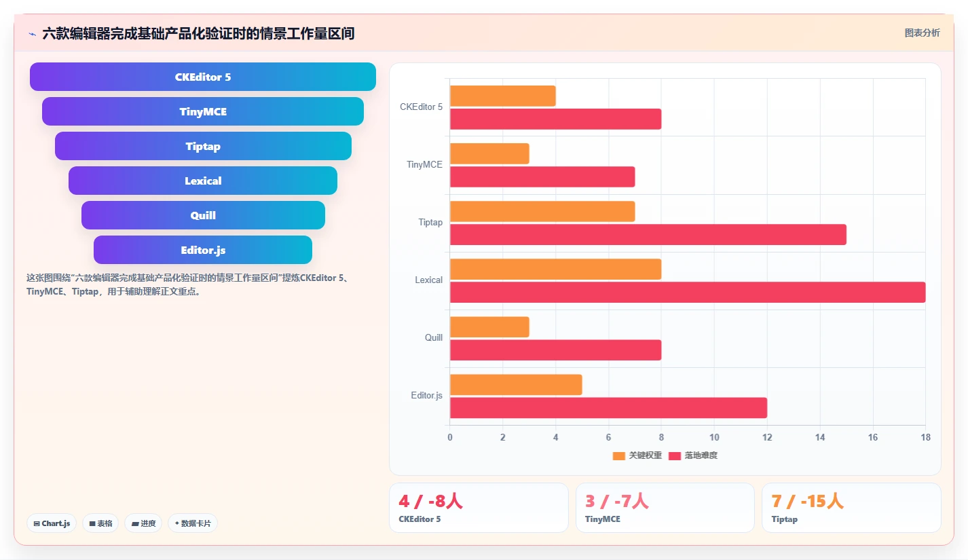Select the 进度 tag chip
Viewport: 968px width, 560px height.
(143, 523)
